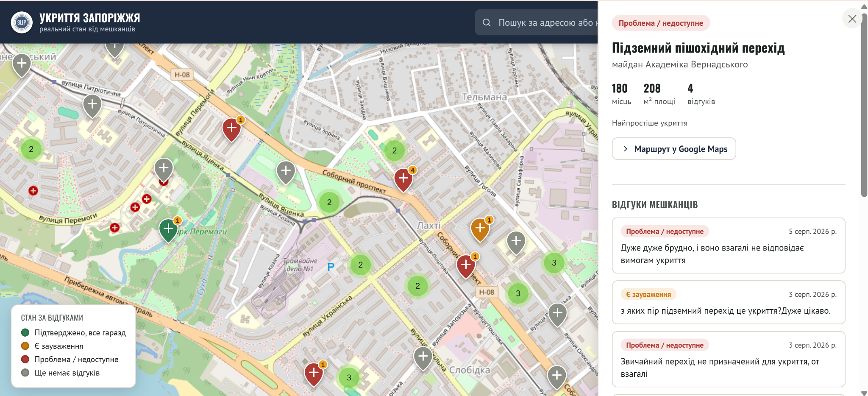868x396 pixels.
Task: Click the 'ВІДГУКИ МЕШКАНЦІВ' section heading
Action: (x=655, y=205)
